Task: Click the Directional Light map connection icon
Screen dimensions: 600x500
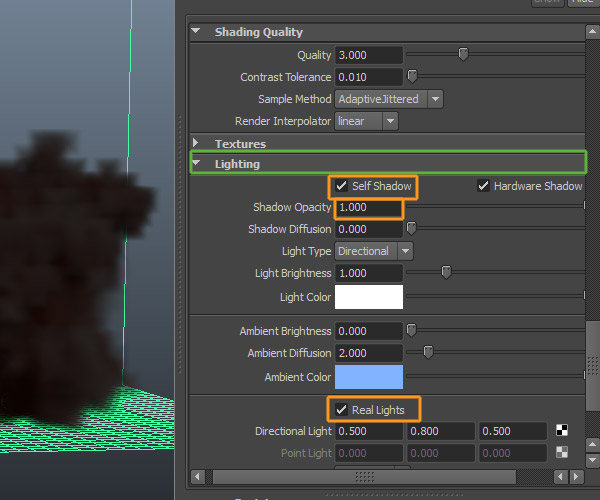Action: point(562,430)
